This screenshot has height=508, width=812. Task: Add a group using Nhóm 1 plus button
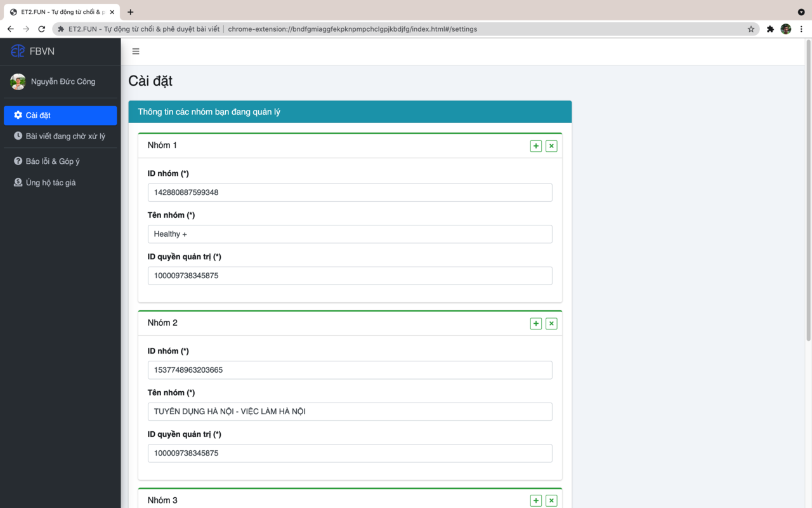536,146
